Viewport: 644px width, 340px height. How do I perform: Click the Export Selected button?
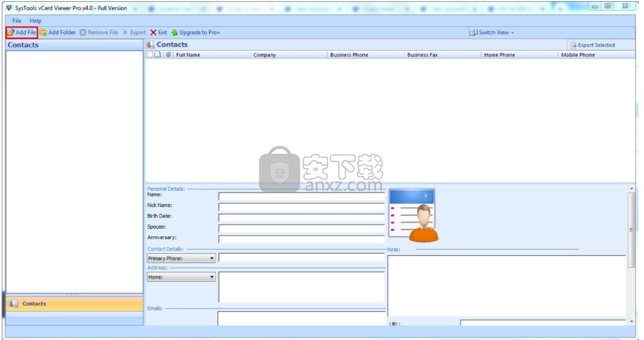593,45
